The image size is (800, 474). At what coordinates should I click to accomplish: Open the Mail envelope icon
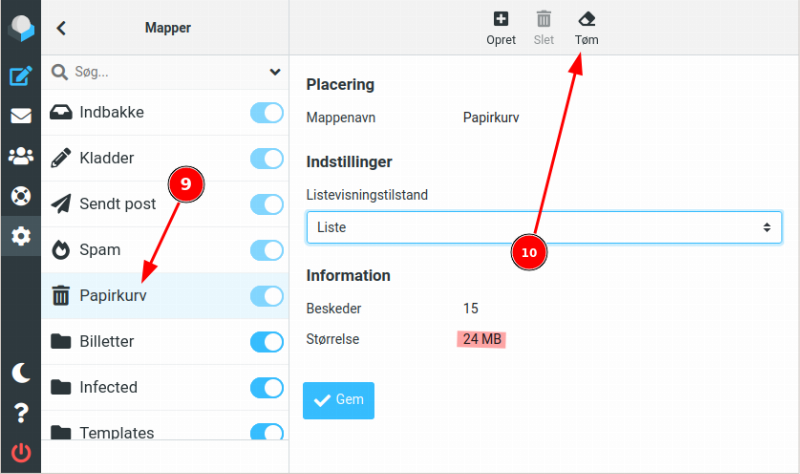pyautogui.click(x=20, y=115)
